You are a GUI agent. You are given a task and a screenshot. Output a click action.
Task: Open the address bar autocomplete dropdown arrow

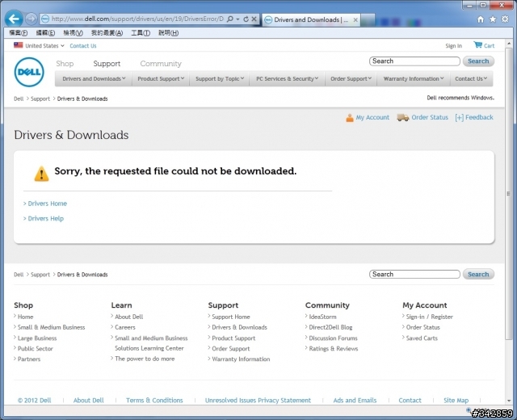237,19
